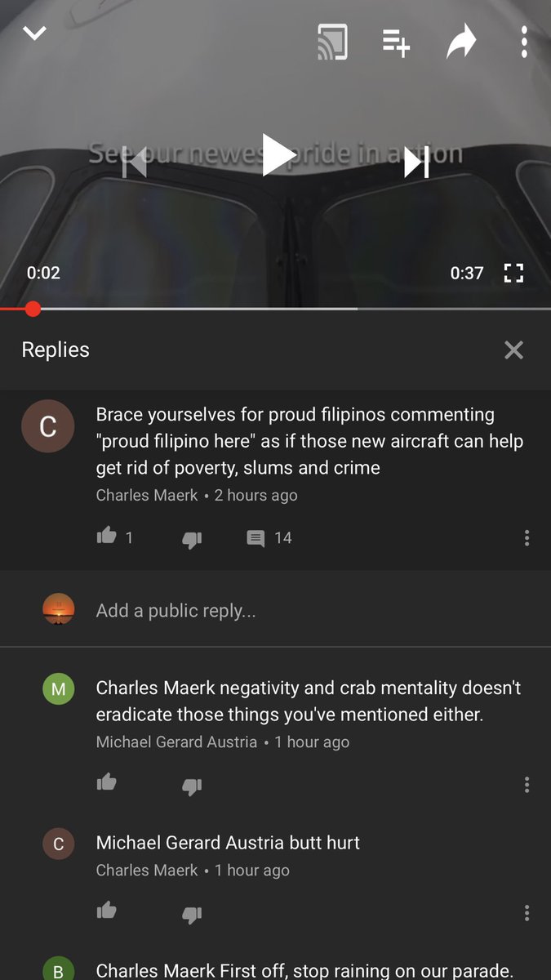Play the paused video
This screenshot has height=980, width=551.
(x=278, y=155)
